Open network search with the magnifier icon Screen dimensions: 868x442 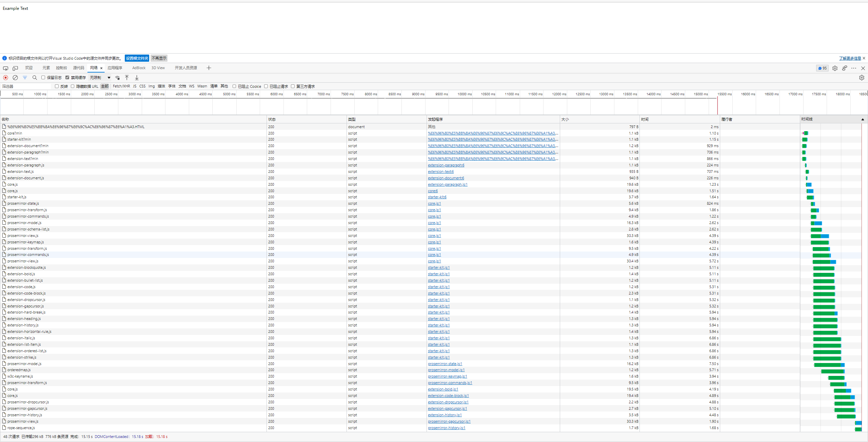(x=35, y=78)
